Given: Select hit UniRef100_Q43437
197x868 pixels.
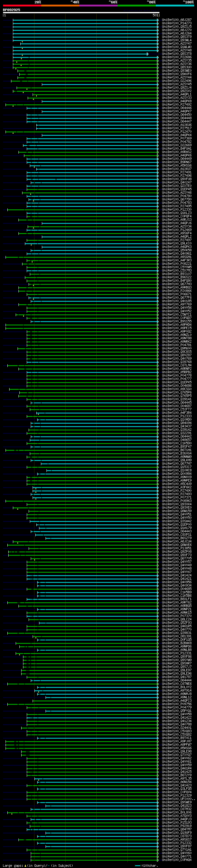Looking at the screenshot, I should coord(177,426).
